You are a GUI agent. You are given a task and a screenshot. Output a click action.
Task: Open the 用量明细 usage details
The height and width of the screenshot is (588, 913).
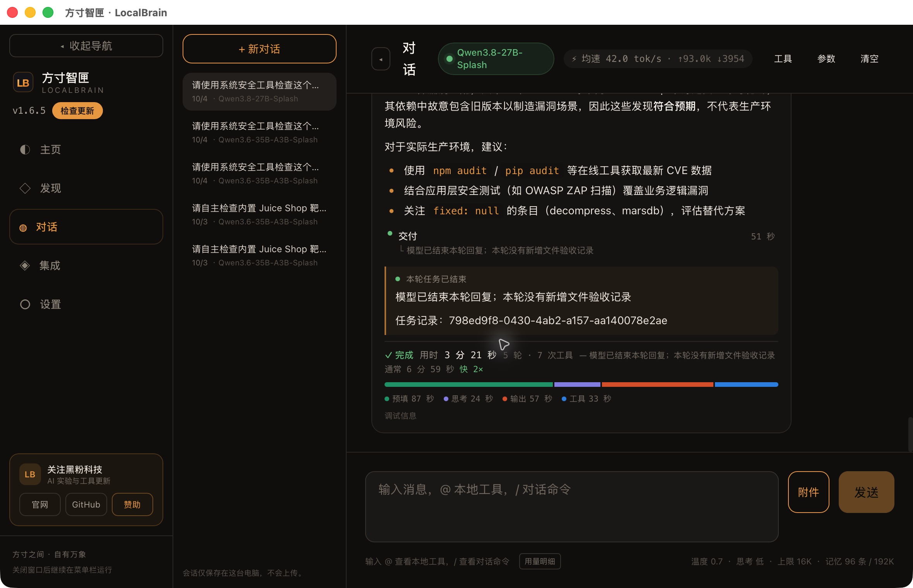click(x=540, y=562)
